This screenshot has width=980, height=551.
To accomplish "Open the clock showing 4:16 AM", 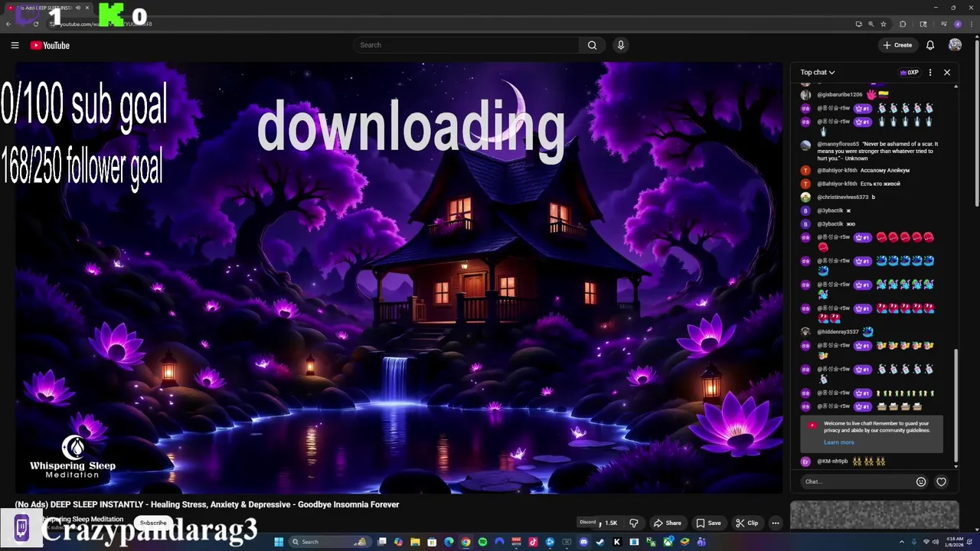I will (953, 542).
